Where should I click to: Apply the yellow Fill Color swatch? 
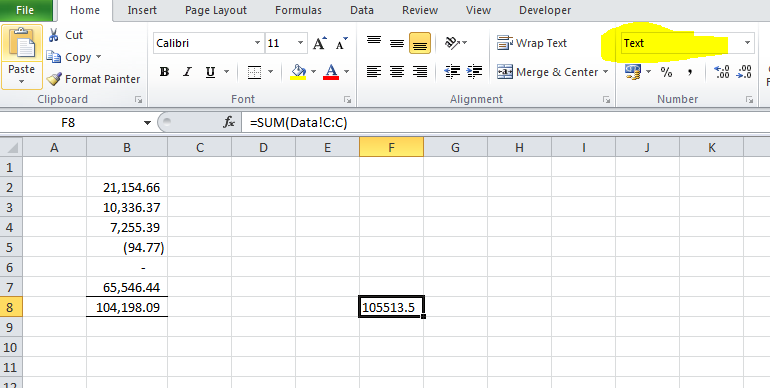[x=298, y=72]
